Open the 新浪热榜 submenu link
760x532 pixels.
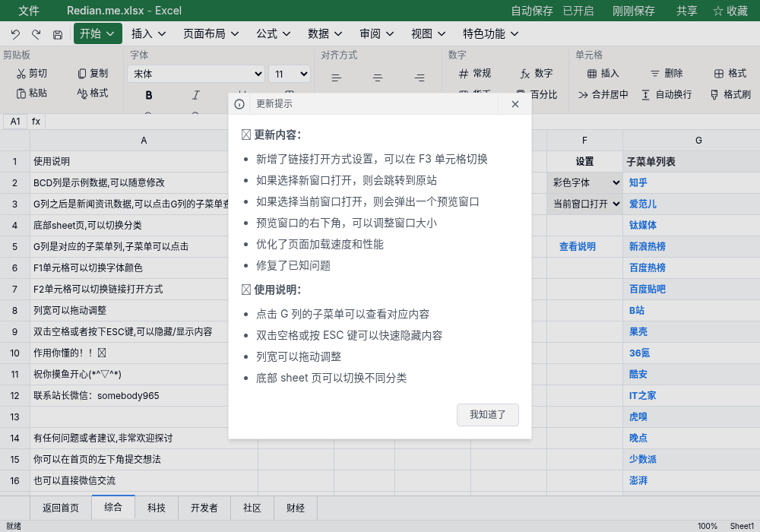[x=647, y=246]
